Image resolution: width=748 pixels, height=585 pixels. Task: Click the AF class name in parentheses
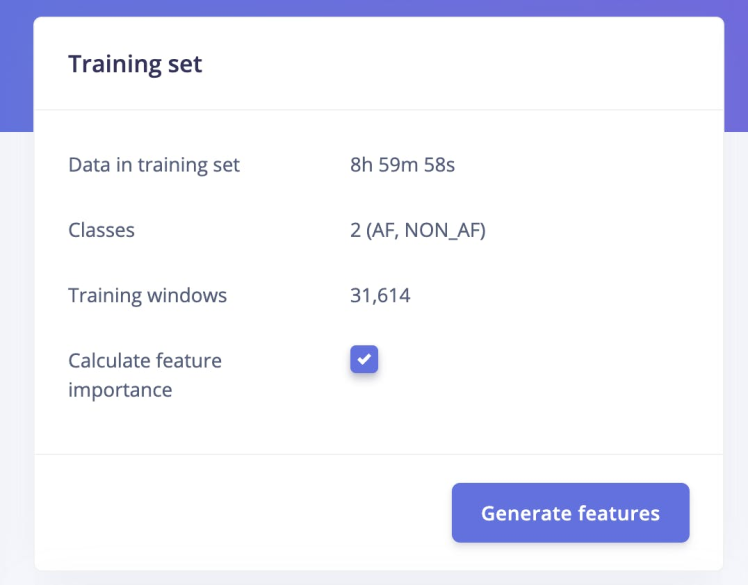click(x=384, y=230)
